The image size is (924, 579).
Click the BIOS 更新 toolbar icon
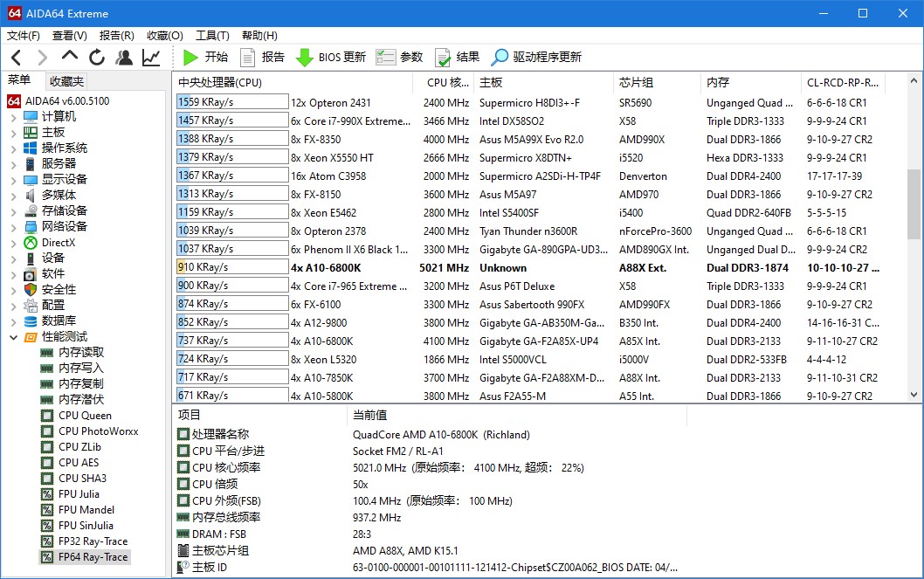pyautogui.click(x=305, y=58)
